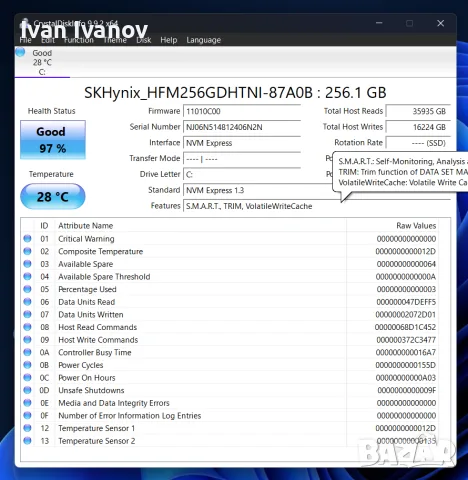Click the status icon for Available Spare row 03
Screen dimensions: 468x480
[x=27, y=264]
